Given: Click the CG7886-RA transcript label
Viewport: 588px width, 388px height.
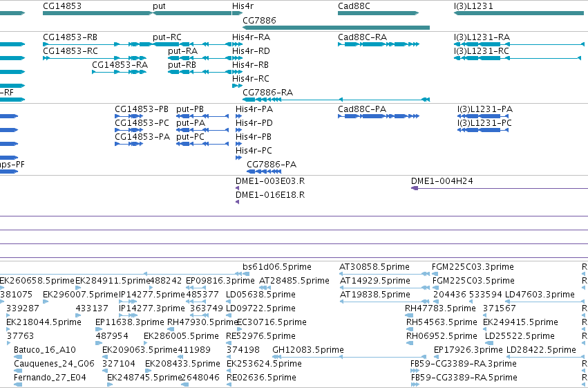Looking at the screenshot, I should point(268,93).
